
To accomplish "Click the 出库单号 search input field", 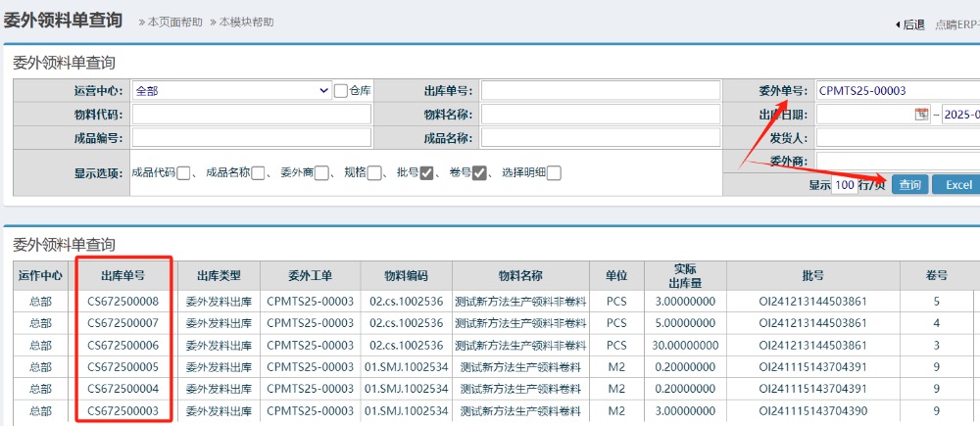I will pyautogui.click(x=602, y=91).
